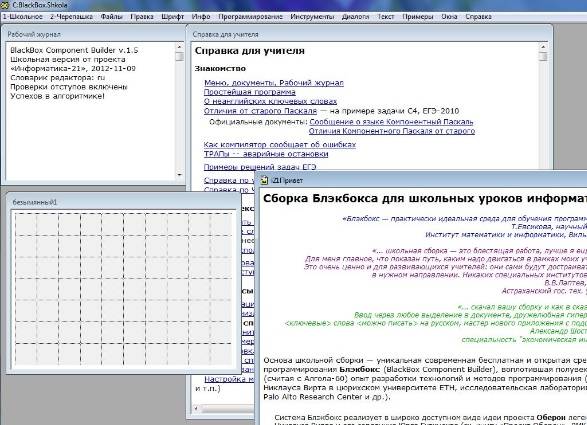
Task: Click the BlackBox app icon in title bar
Action: (x=5, y=5)
